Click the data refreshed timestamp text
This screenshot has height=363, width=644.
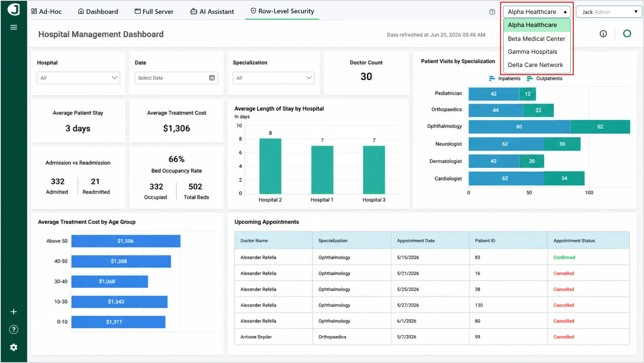tap(436, 35)
